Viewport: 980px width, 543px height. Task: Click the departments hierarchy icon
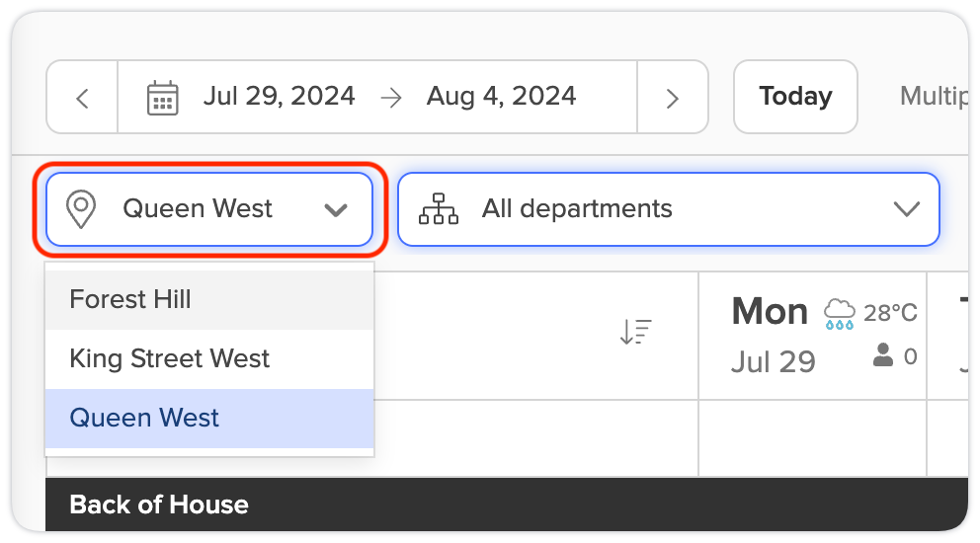point(438,208)
